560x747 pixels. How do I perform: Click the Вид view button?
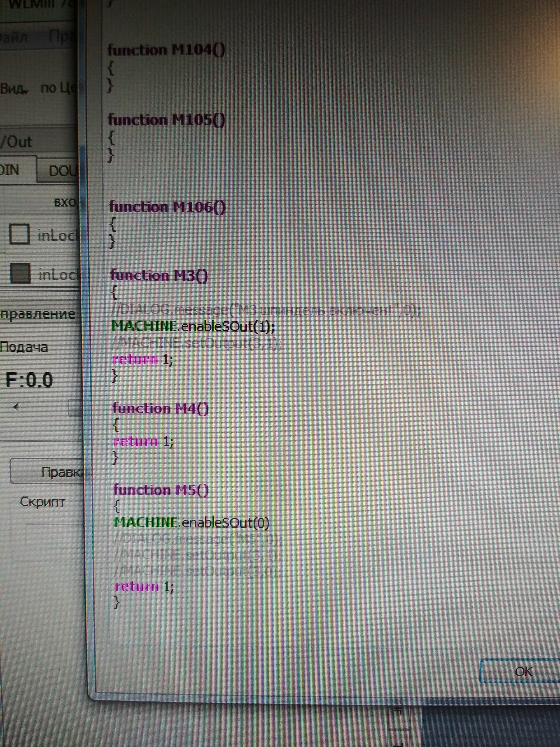pyautogui.click(x=14, y=89)
